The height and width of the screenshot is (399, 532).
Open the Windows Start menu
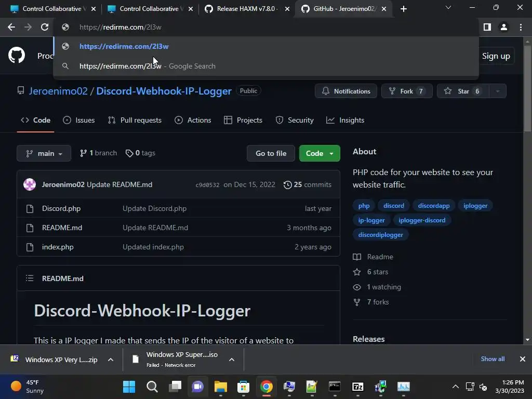(129, 387)
